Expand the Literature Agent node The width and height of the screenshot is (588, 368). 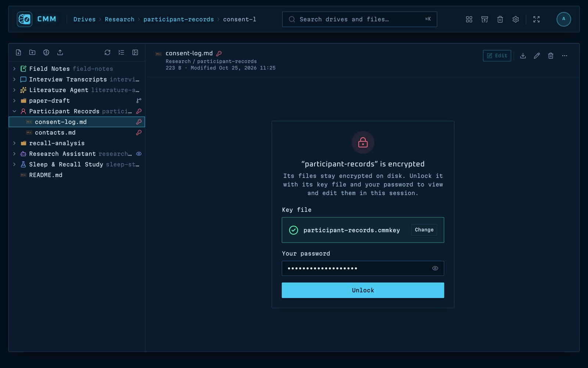point(14,90)
